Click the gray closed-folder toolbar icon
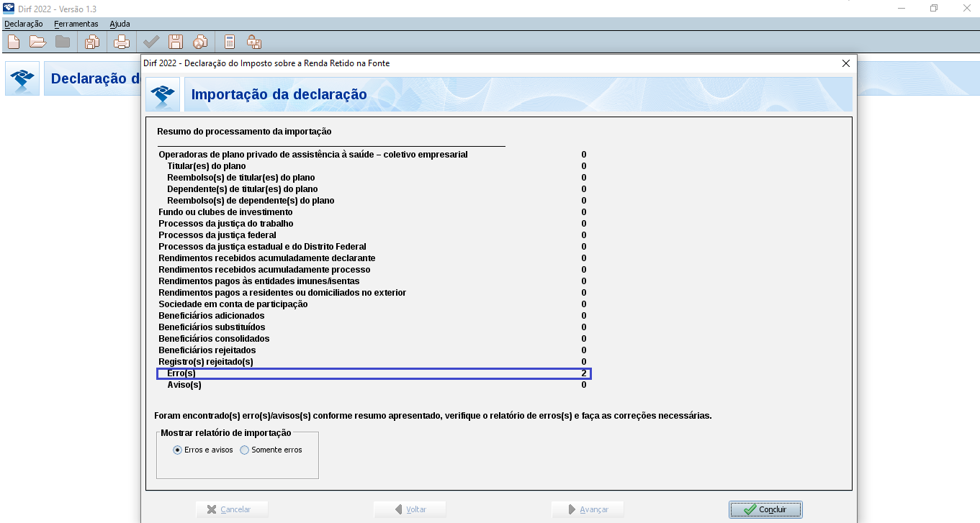This screenshot has width=980, height=523. pyautogui.click(x=63, y=42)
